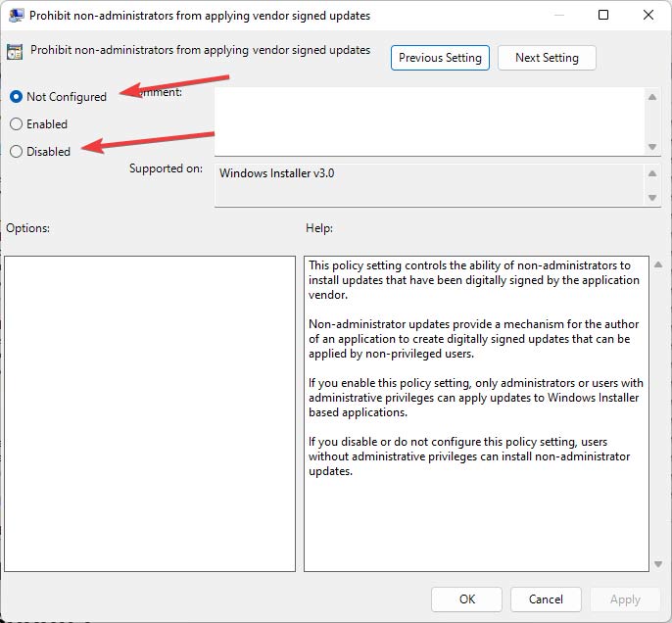The height and width of the screenshot is (623, 672).
Task: Click the Help pane scroll down arrow
Action: pyautogui.click(x=658, y=564)
